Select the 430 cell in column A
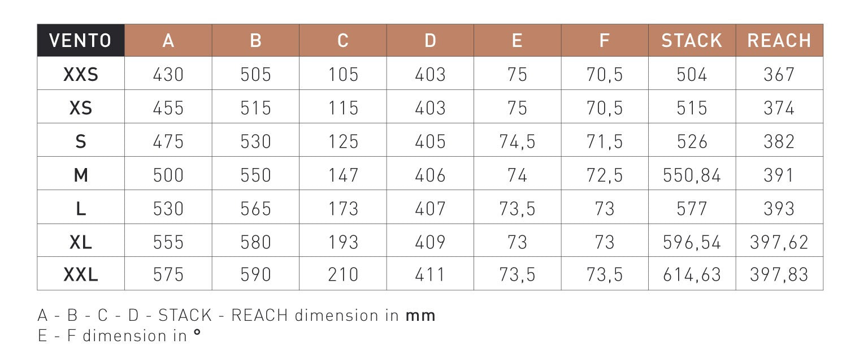Image resolution: width=868 pixels, height=361 pixels. (x=168, y=74)
